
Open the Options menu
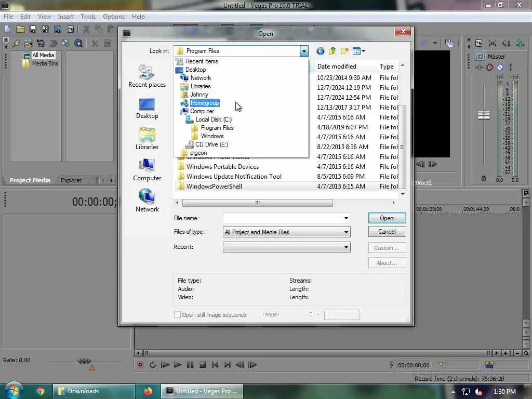tap(114, 17)
